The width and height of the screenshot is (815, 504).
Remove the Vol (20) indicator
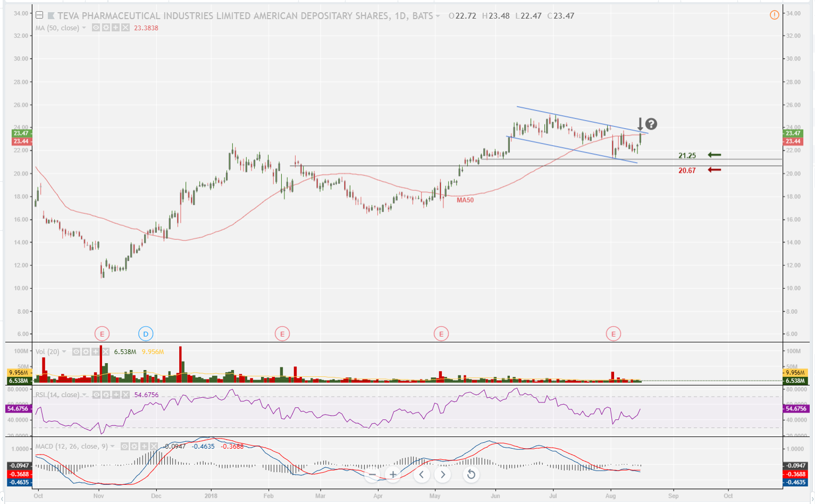tap(105, 351)
